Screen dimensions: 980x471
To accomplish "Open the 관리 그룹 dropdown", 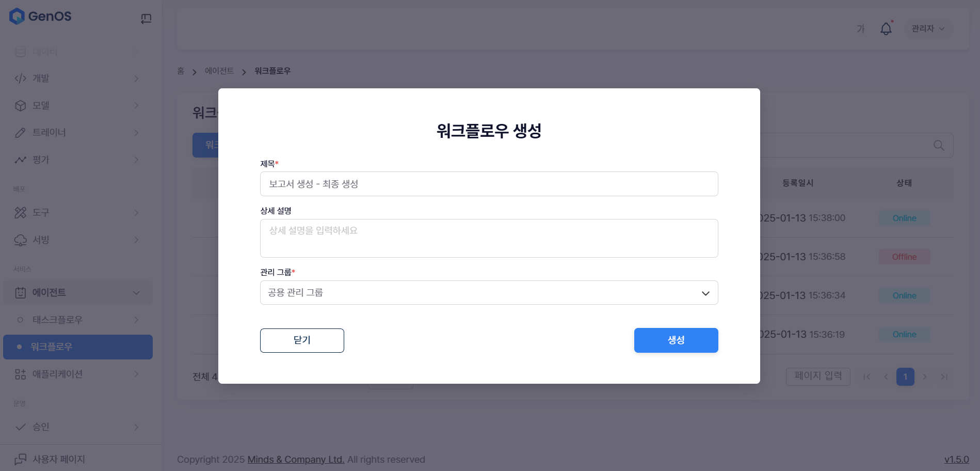I will 488,293.
